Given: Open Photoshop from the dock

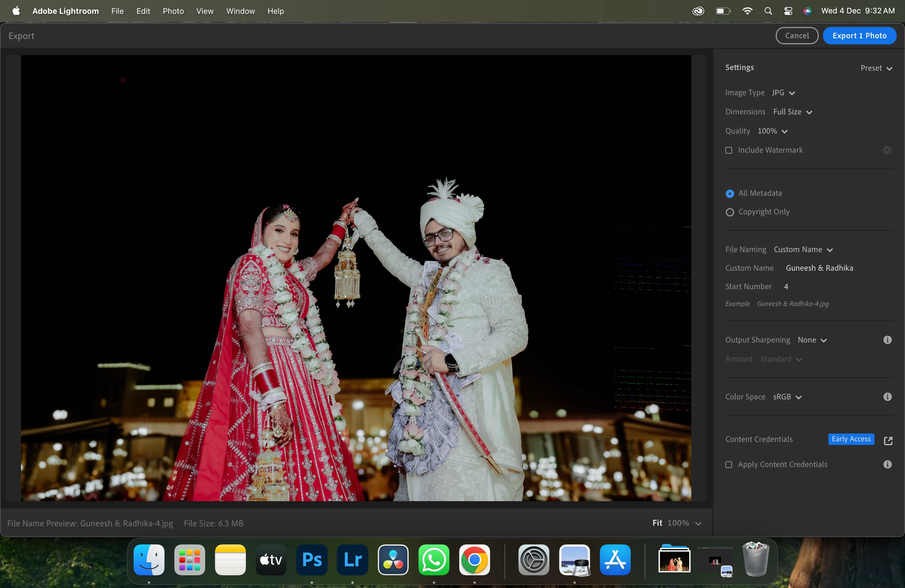Looking at the screenshot, I should point(312,560).
